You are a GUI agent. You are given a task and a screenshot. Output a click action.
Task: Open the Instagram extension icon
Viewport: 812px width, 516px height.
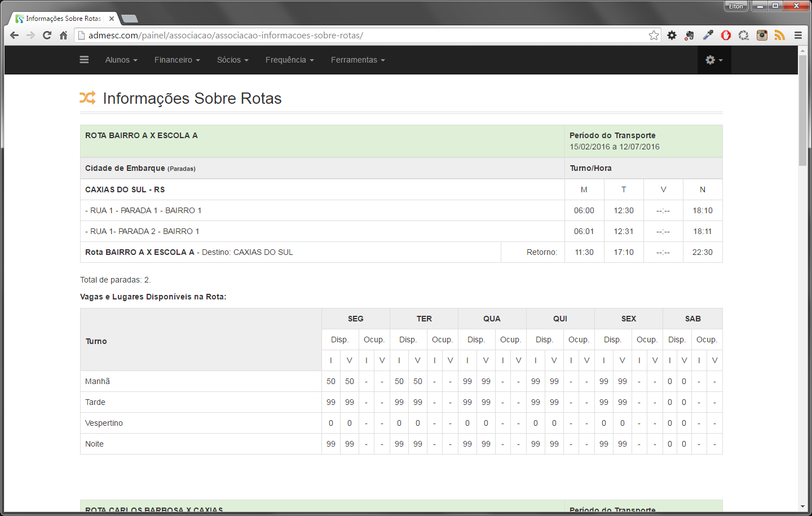762,35
